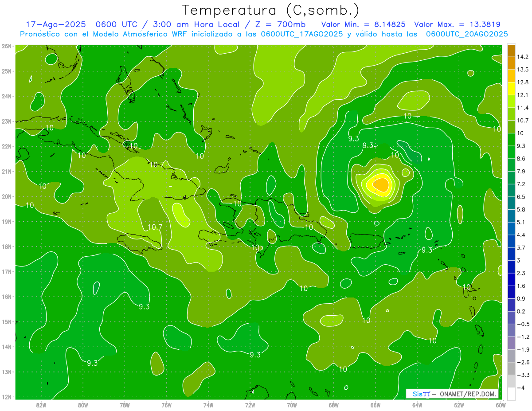Click the 14.2 color scale label
532x411 pixels.
tap(522, 57)
